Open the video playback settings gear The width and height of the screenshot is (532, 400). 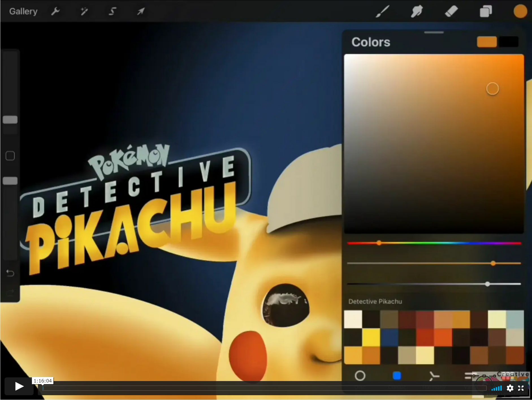(x=511, y=388)
